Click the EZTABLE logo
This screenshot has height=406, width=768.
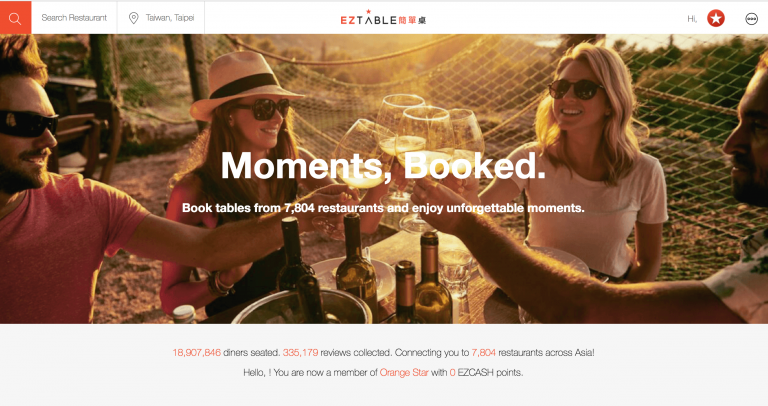(x=383, y=18)
